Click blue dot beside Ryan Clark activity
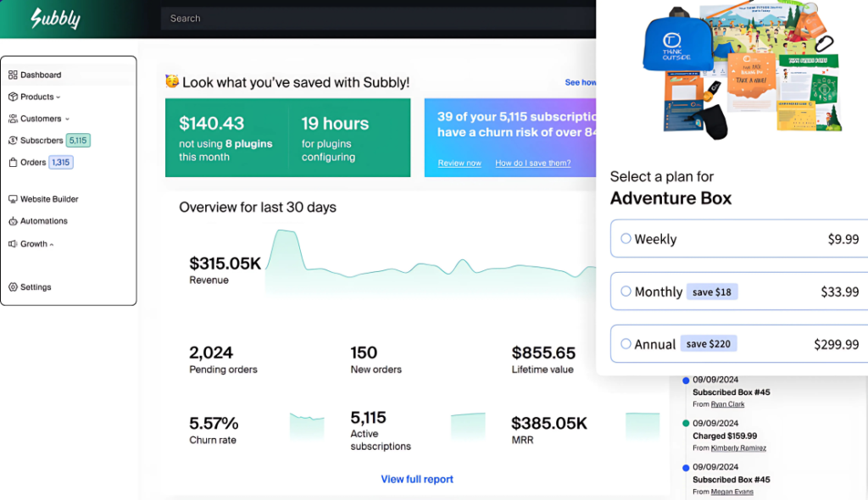The image size is (868, 500). click(686, 381)
